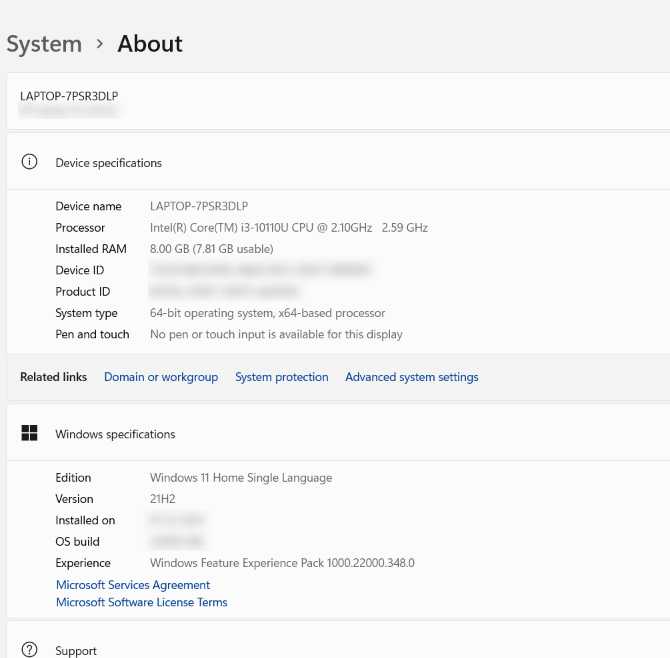Open Microsoft Software License Terms link
This screenshot has height=658, width=670.
click(141, 602)
